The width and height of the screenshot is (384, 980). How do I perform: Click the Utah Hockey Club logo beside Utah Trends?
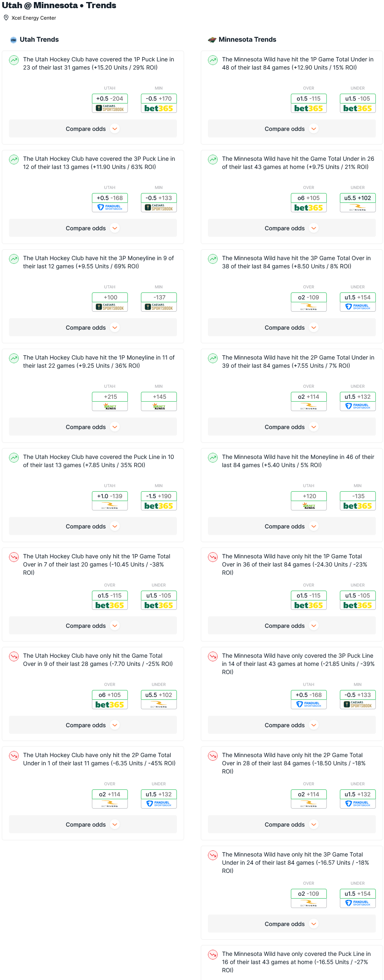13,40
